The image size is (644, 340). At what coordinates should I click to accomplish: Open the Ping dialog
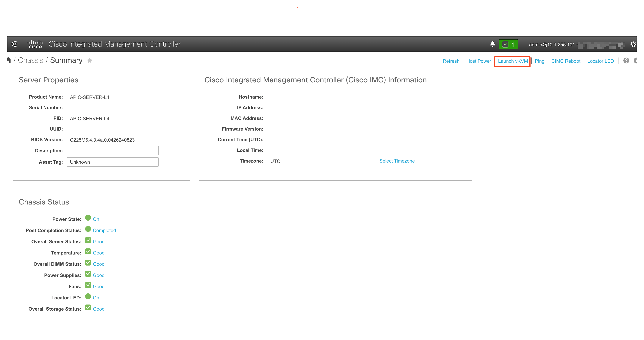(x=539, y=61)
